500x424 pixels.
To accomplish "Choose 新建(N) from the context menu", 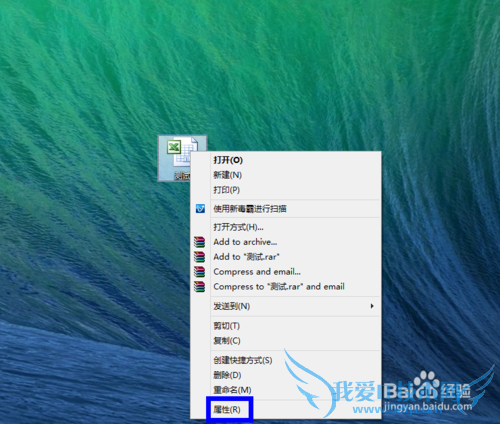I will click(286, 175).
